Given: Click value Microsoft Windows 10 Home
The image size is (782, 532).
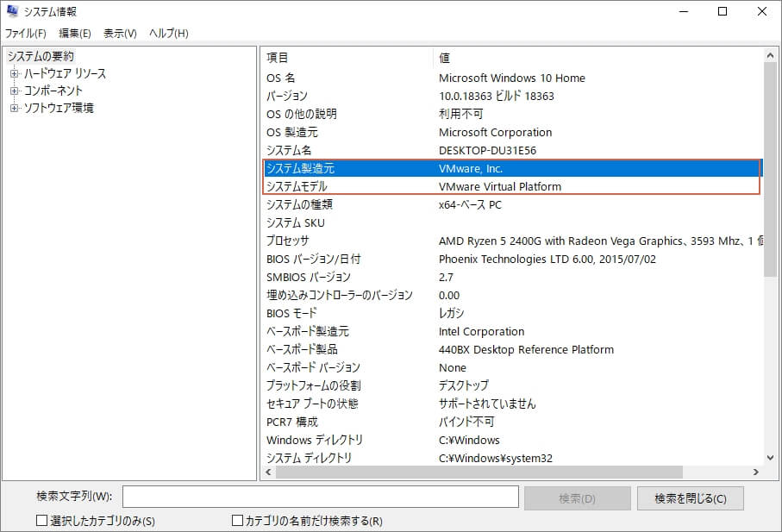Looking at the screenshot, I should click(x=511, y=78).
